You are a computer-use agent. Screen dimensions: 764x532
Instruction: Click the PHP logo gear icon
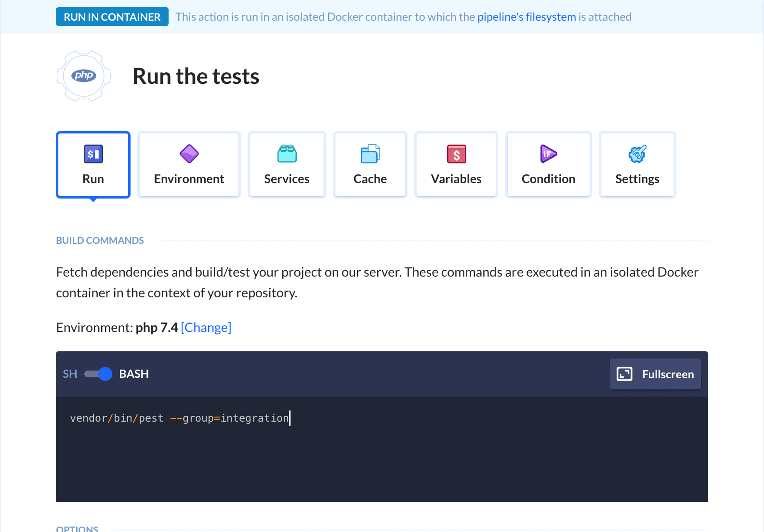(84, 76)
